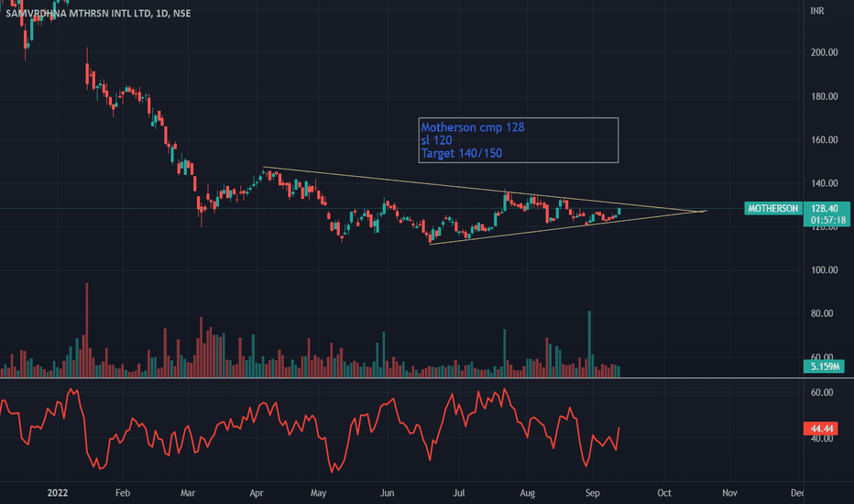Screen dimensions: 854x504
Task: Click the Jun time axis label
Action: (388, 493)
